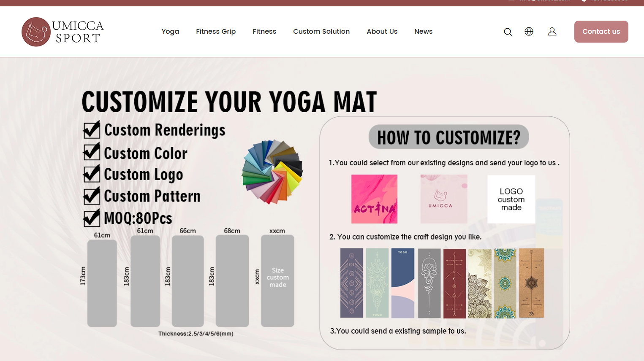
Task: Select the Size custom made mat
Action: tap(277, 281)
